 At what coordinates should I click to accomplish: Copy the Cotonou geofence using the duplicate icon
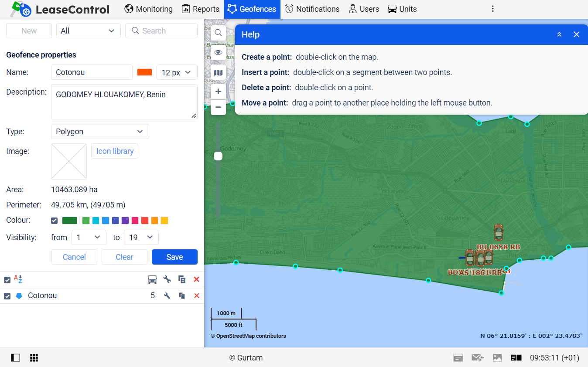182,296
